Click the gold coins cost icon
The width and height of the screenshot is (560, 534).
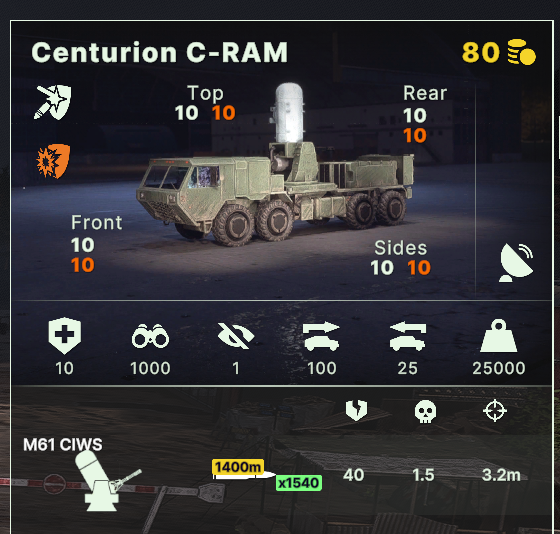pyautogui.click(x=521, y=52)
